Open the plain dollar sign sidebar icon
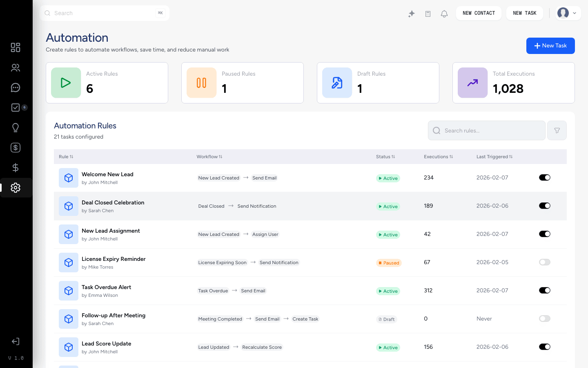The width and height of the screenshot is (588, 368). [x=16, y=168]
